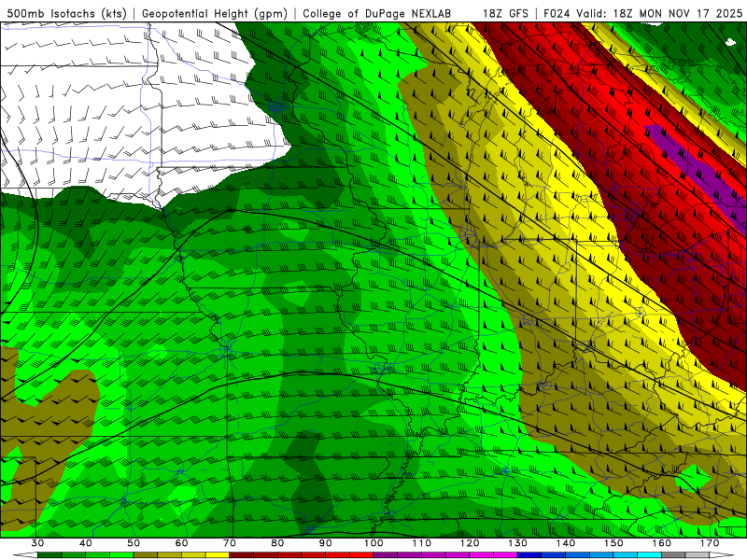Image resolution: width=747 pixels, height=560 pixels.
Task: Click the '500mb Isotachs (kts)' title text
Action: [x=67, y=13]
